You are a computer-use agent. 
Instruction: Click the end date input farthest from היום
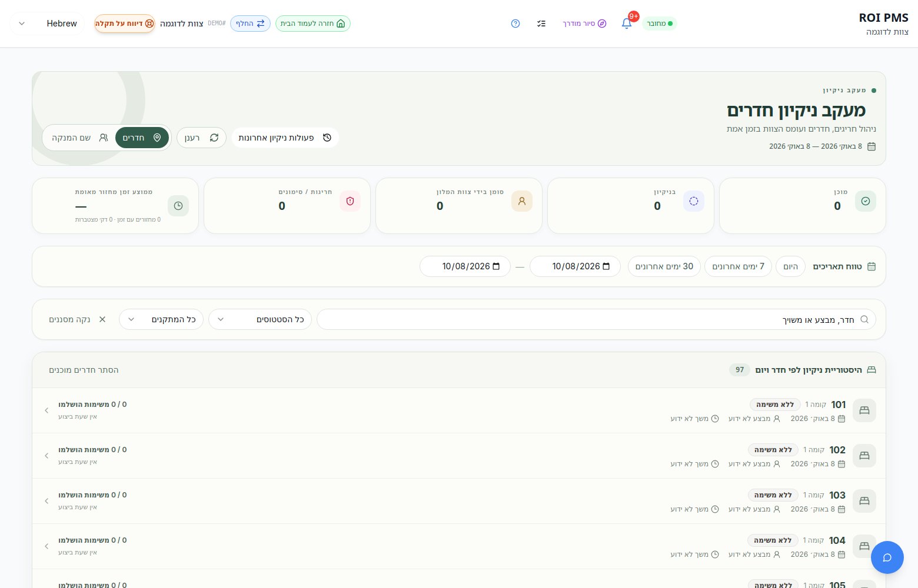(465, 266)
